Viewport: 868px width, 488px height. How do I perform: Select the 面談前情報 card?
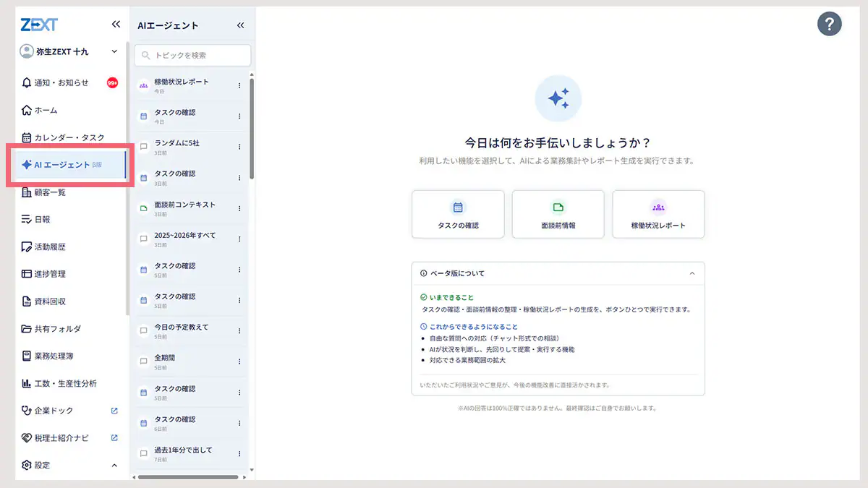click(558, 214)
